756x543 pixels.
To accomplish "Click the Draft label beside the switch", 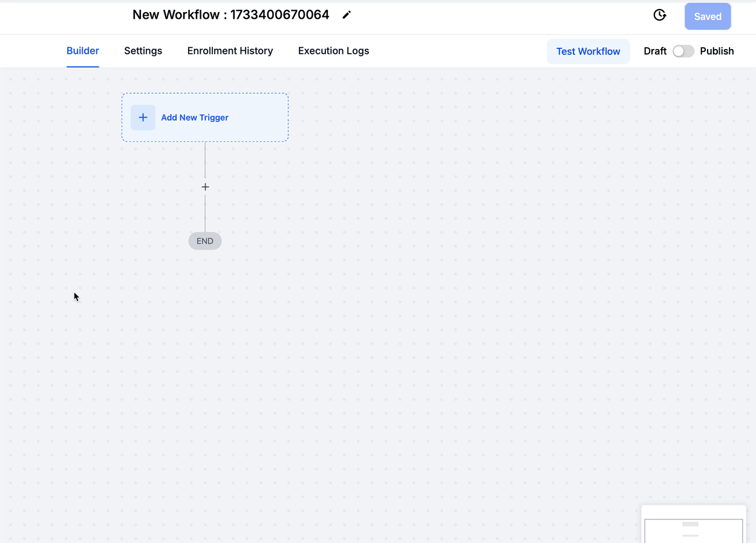I will coord(655,51).
